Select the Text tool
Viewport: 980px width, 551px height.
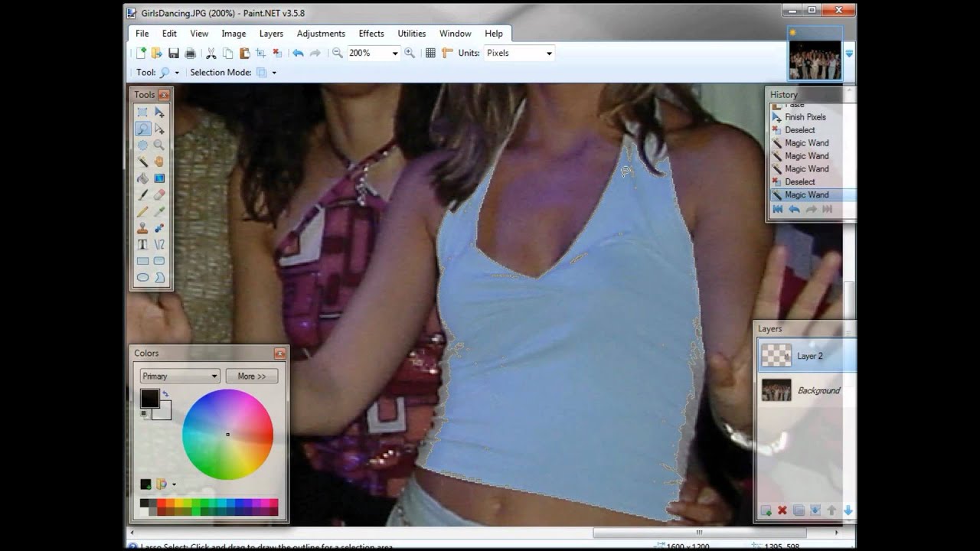point(142,245)
